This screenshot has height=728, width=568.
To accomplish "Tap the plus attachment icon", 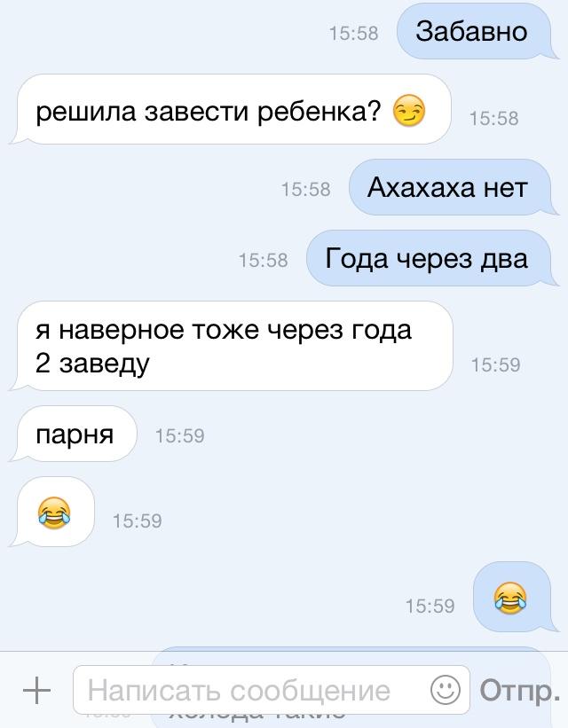I will (x=36, y=691).
